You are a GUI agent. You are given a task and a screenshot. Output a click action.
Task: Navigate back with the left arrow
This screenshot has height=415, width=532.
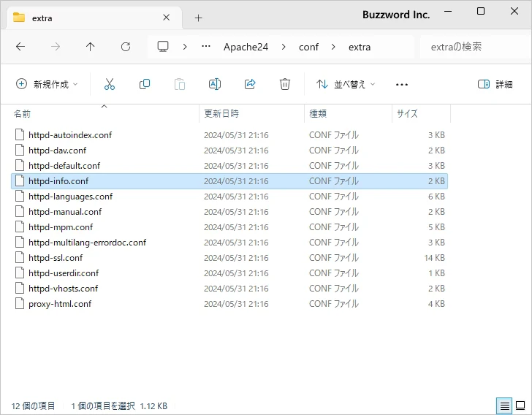20,47
